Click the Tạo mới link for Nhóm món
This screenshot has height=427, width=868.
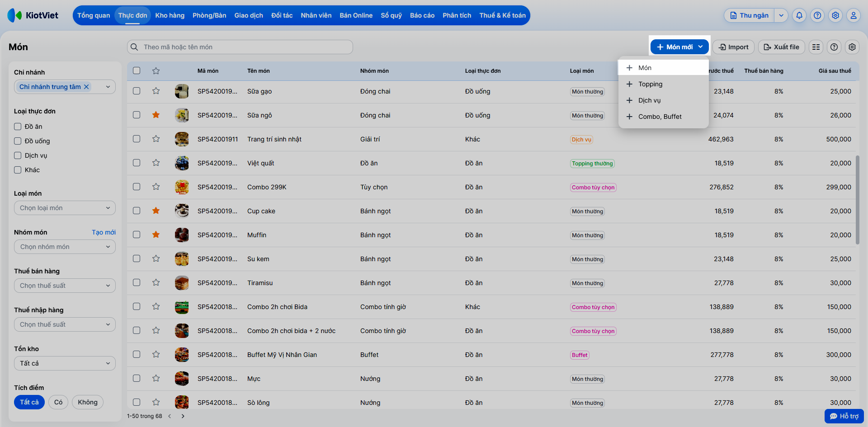tap(104, 232)
